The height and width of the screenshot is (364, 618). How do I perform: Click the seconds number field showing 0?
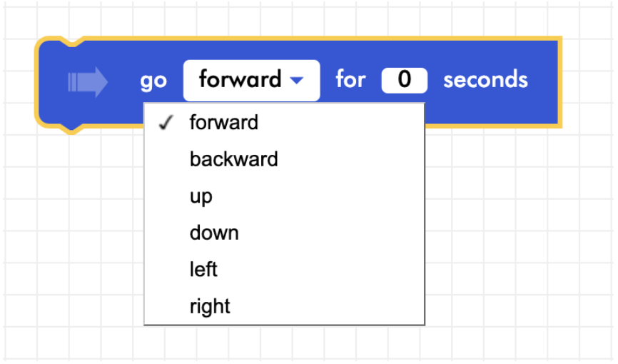click(x=405, y=80)
